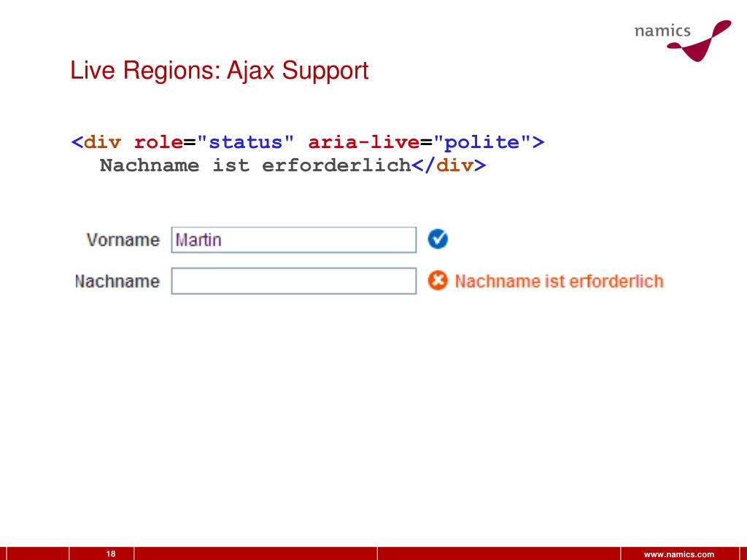Click the Nachname field label
The image size is (747, 560).
(x=117, y=281)
